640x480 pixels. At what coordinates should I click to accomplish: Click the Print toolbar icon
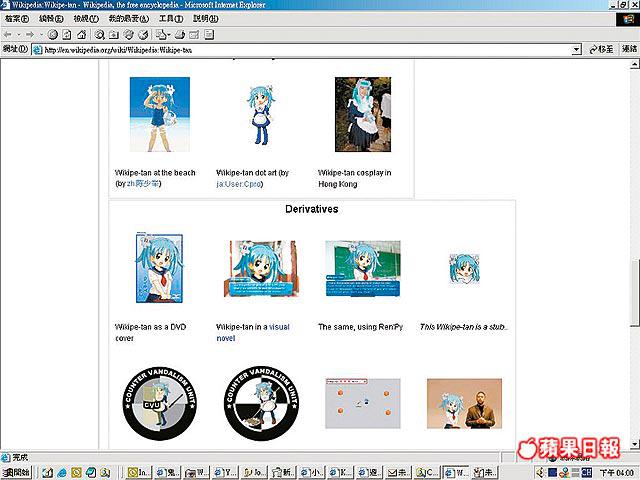click(x=181, y=34)
